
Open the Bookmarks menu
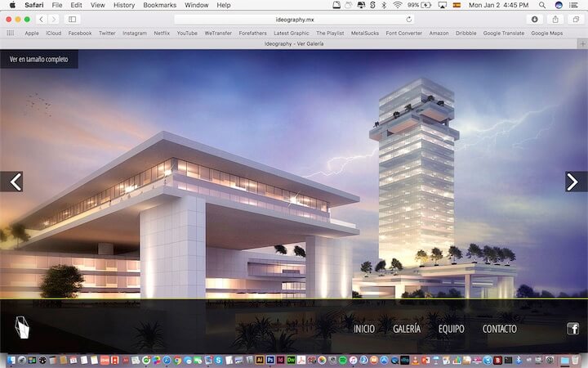tap(160, 5)
